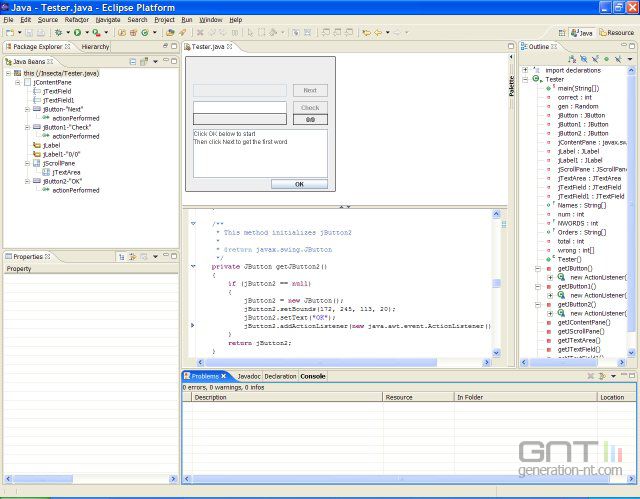The image size is (640, 499).
Task: Switch to the Java perspective button
Action: click(x=581, y=33)
